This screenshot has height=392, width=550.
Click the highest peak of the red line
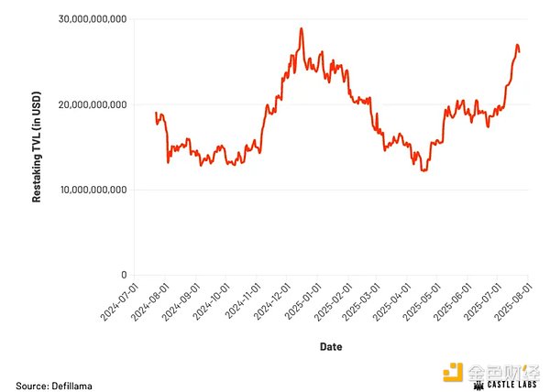pos(301,28)
